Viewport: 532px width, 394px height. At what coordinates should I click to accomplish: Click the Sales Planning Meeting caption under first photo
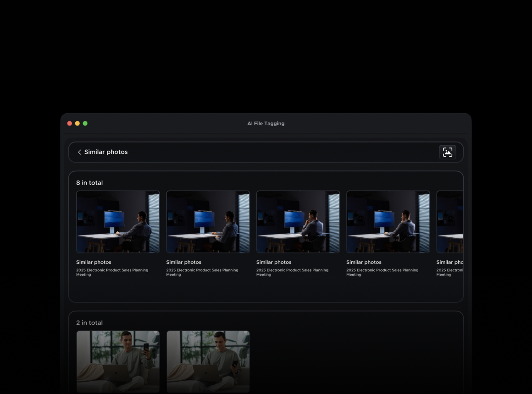click(112, 272)
